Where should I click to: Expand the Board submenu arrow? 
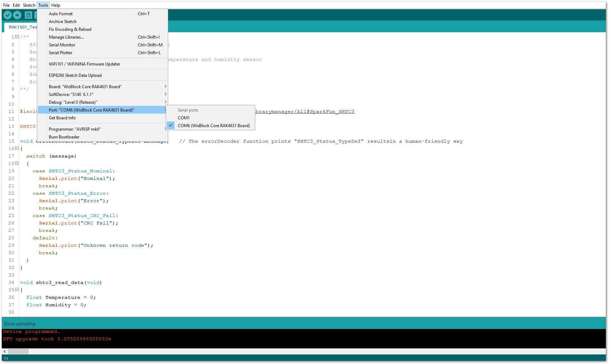(165, 87)
